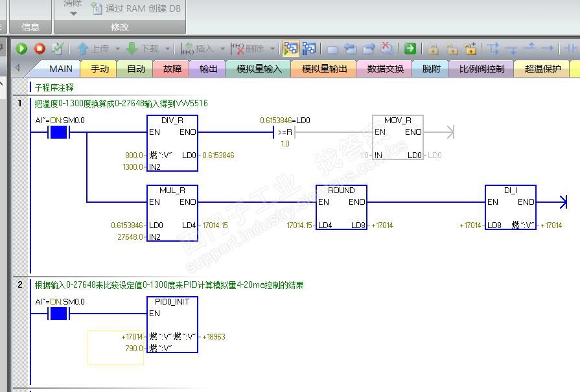Click the 790.0 setpoint value of PID0_INIT

point(134,349)
